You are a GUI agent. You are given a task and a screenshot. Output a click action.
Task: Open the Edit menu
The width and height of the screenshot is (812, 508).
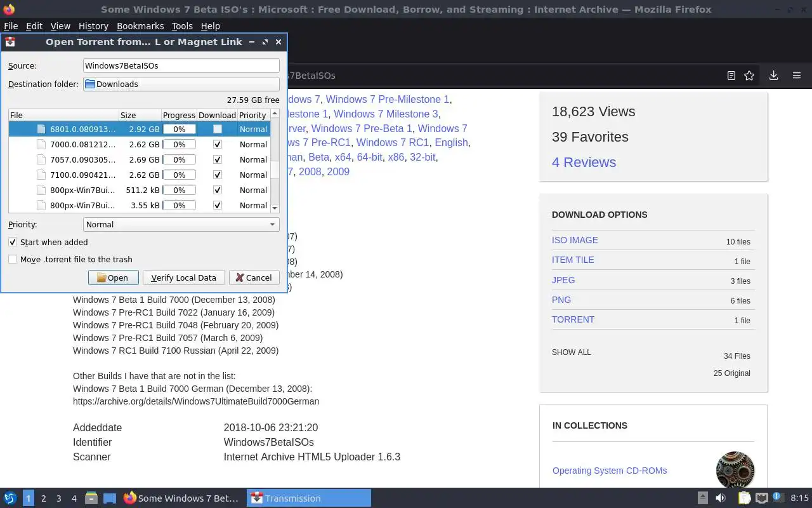click(x=34, y=26)
